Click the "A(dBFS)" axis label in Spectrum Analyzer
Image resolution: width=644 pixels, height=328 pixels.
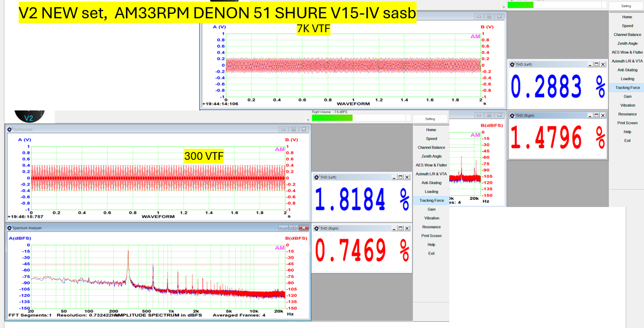20,238
